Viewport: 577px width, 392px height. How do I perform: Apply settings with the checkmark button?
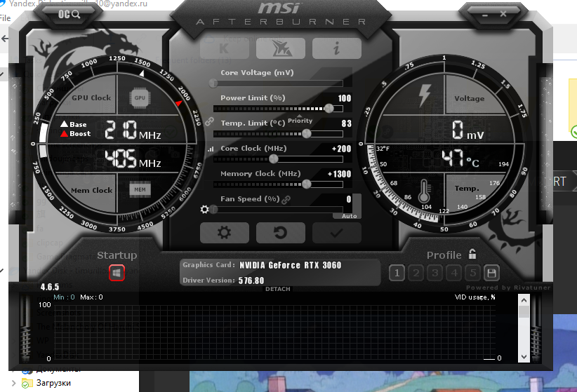[x=337, y=233]
